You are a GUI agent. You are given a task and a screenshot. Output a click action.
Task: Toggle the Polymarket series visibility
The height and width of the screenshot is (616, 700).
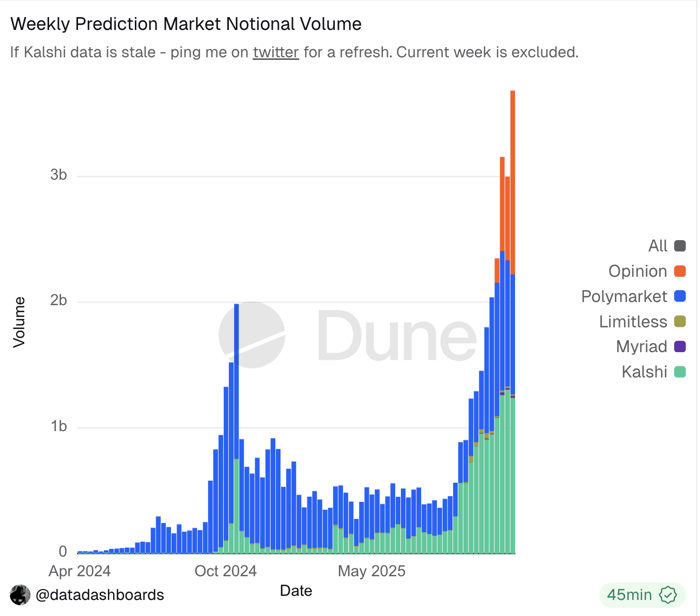click(x=624, y=296)
